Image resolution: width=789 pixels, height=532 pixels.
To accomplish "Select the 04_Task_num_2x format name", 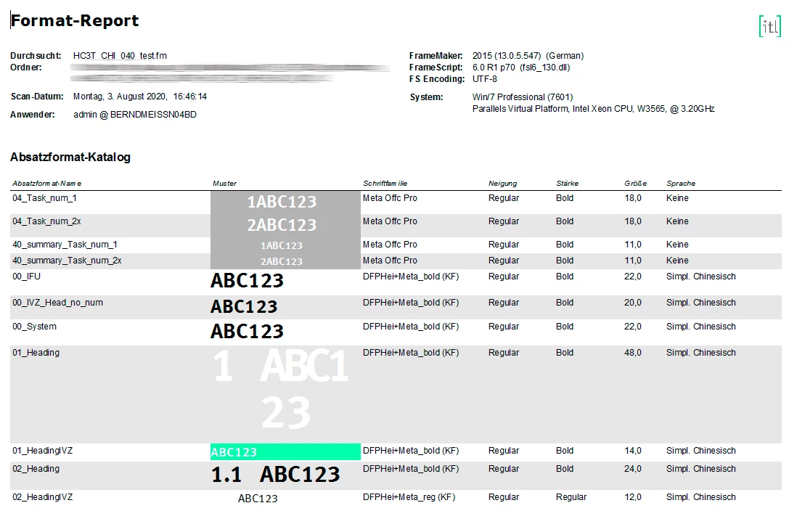I will 46,221.
